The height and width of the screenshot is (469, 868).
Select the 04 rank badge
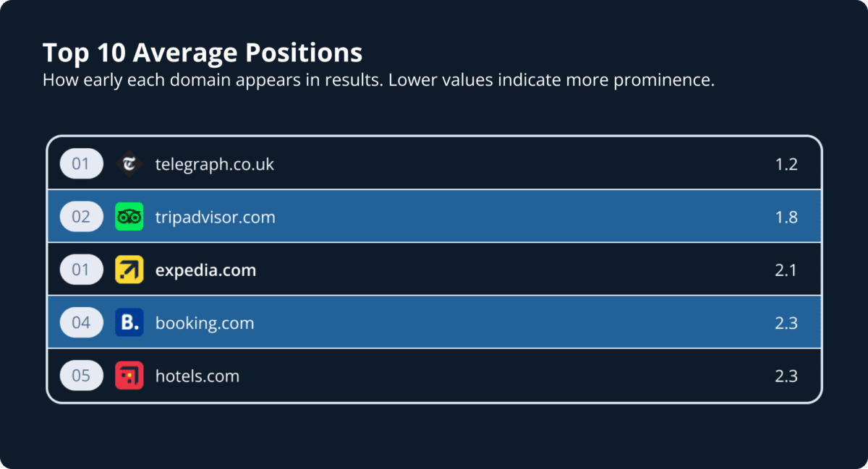81,322
